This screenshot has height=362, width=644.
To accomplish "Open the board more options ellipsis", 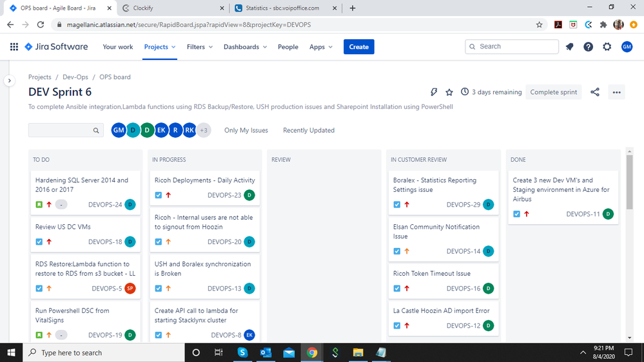I will pos(616,92).
